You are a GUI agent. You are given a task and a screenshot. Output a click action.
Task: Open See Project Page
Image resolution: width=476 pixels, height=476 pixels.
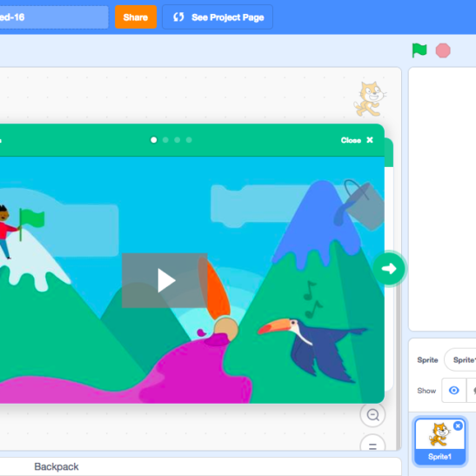pyautogui.click(x=218, y=17)
